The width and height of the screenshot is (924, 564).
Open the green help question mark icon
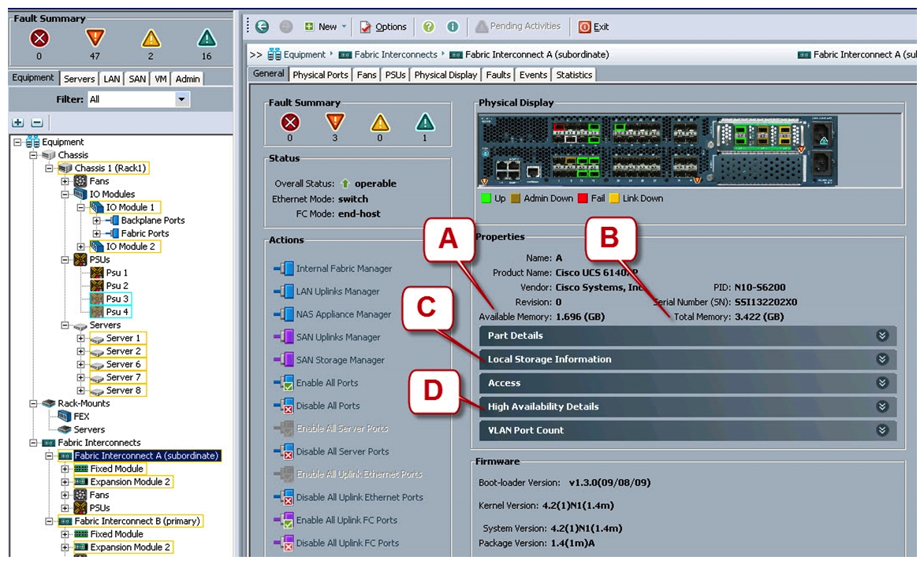click(428, 27)
